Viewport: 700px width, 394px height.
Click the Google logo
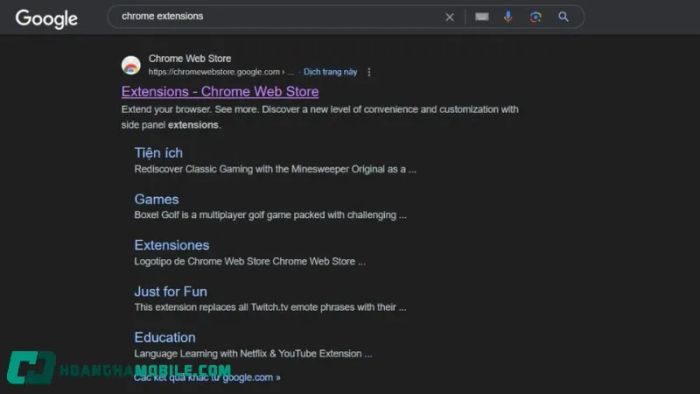coord(46,19)
